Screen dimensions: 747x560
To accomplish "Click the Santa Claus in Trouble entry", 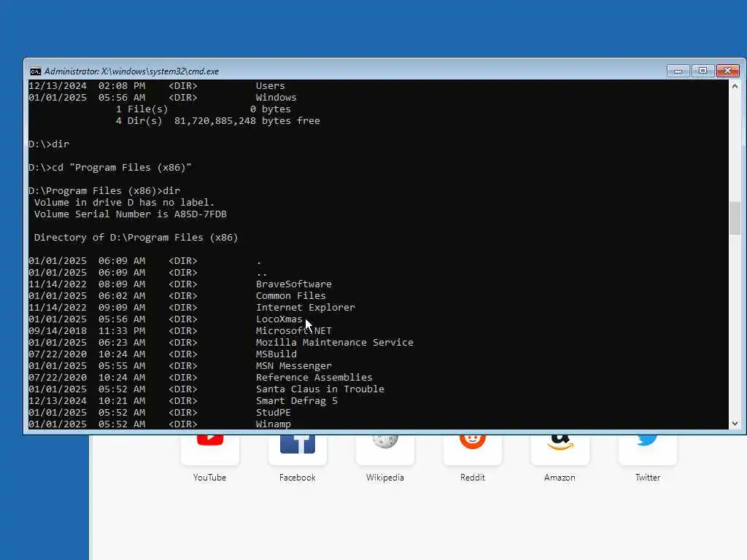I will click(x=320, y=389).
